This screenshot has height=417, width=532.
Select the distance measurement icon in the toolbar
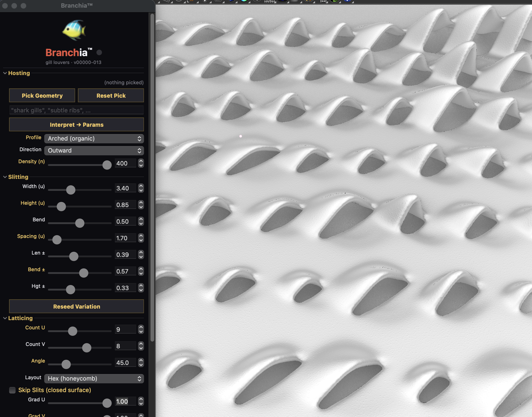(x=323, y=1)
